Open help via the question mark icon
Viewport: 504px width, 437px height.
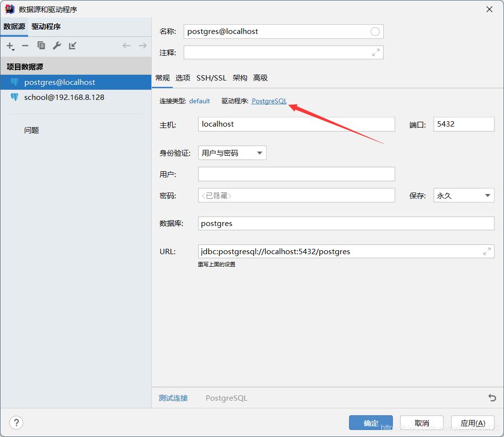(16, 422)
